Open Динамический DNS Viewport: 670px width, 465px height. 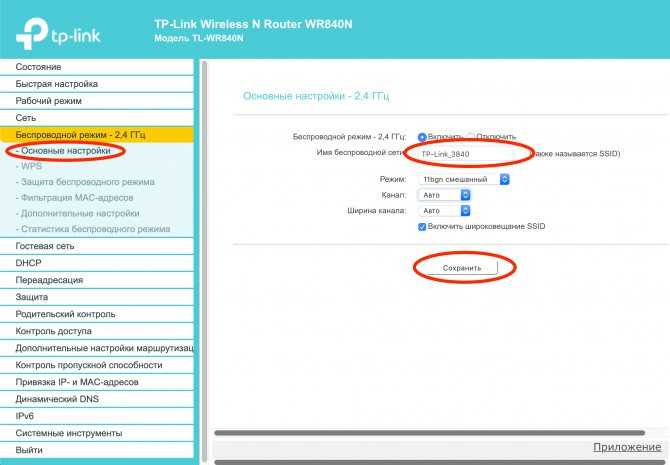(x=97, y=399)
